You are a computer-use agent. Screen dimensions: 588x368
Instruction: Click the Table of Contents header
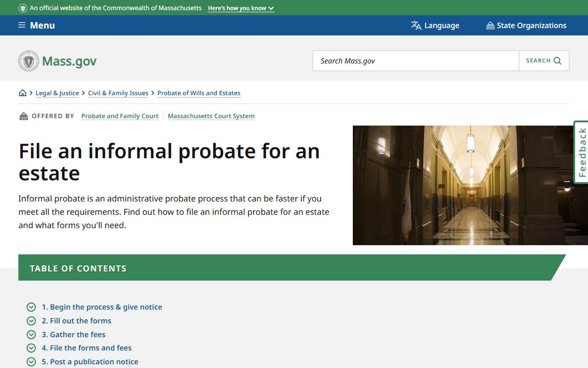coord(292,268)
